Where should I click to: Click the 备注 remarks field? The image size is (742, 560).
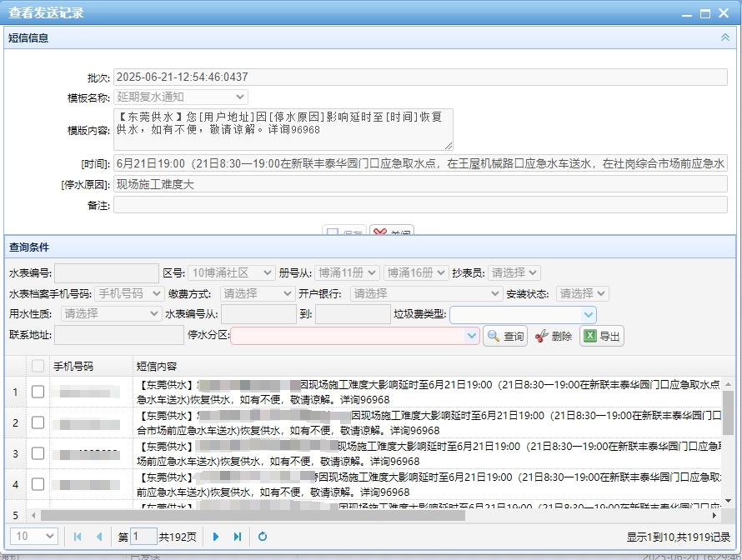(420, 205)
